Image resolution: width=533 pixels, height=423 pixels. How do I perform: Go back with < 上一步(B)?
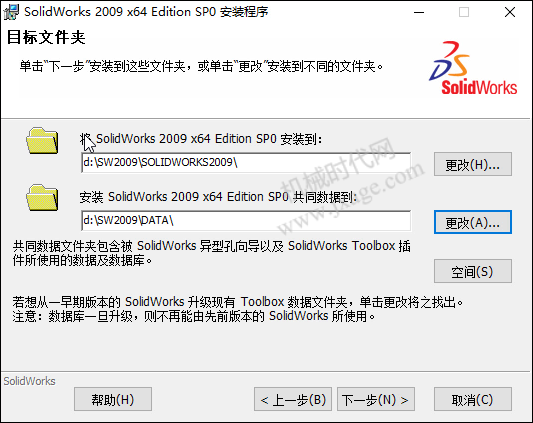click(293, 399)
